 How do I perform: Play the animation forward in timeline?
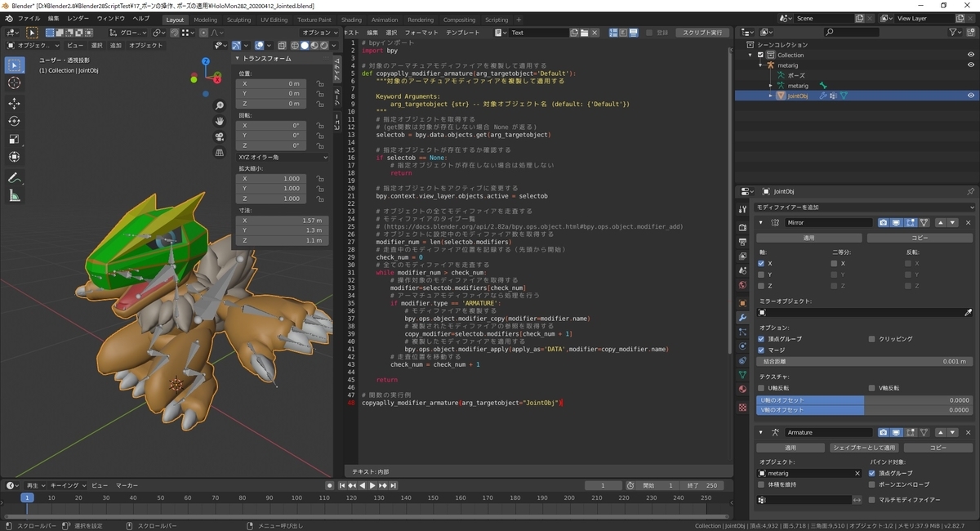[x=372, y=485]
